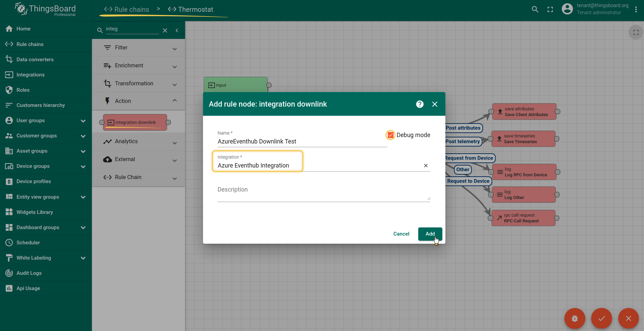Click the Other link label
Screen dimensions: 644x331
pos(463,170)
